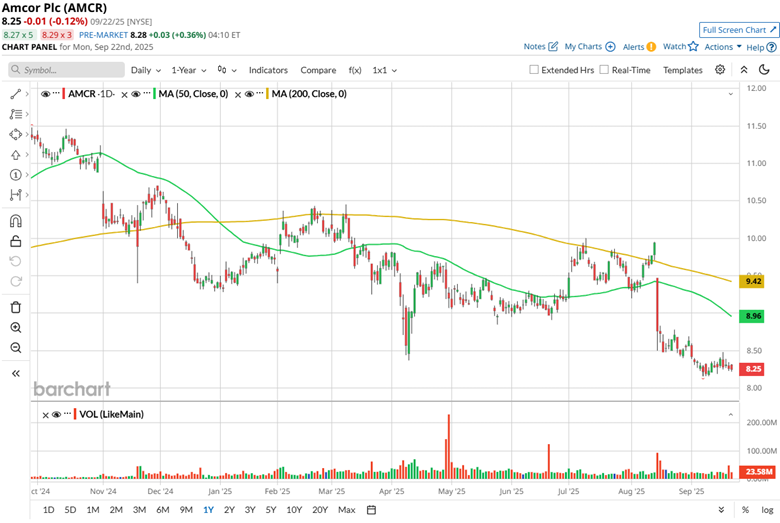Toggle visibility eye for MA 50
The height and width of the screenshot is (523, 780).
click(136, 94)
